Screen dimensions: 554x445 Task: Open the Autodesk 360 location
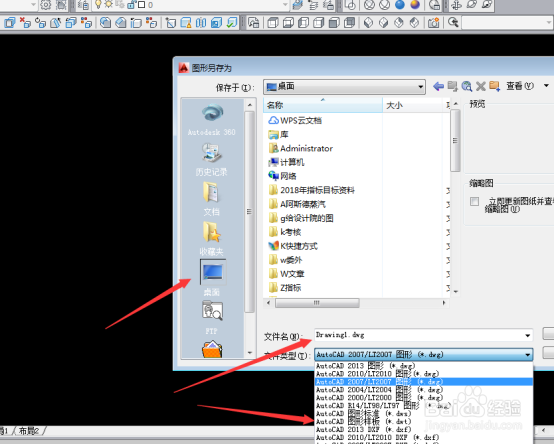point(212,119)
